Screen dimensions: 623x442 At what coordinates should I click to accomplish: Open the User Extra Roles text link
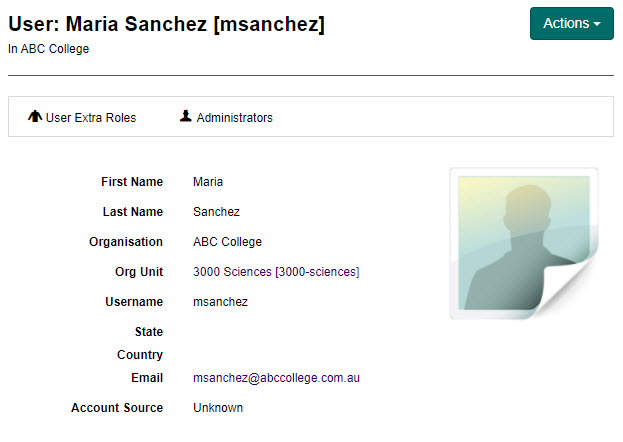91,118
